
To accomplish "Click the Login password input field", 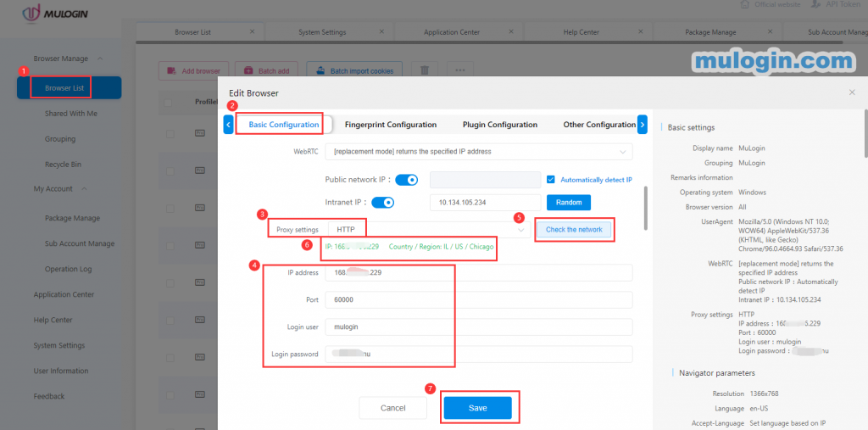I will point(479,354).
